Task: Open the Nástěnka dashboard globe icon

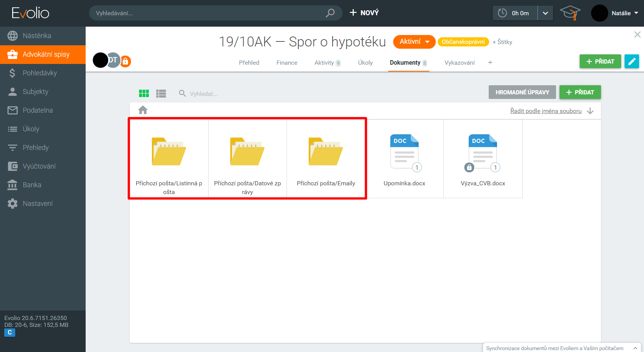Action: tap(13, 36)
